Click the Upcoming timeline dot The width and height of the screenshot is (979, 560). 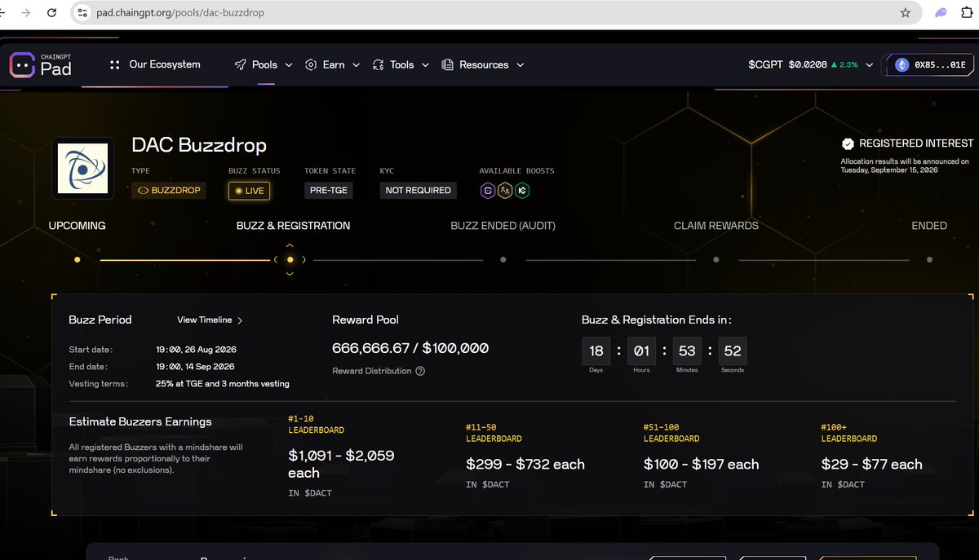(x=78, y=260)
